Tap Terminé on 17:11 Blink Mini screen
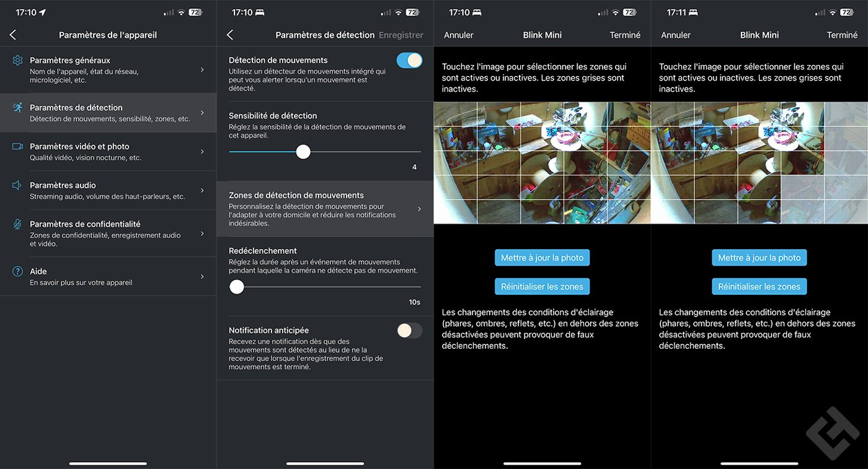The image size is (868, 469). pyautogui.click(x=842, y=35)
